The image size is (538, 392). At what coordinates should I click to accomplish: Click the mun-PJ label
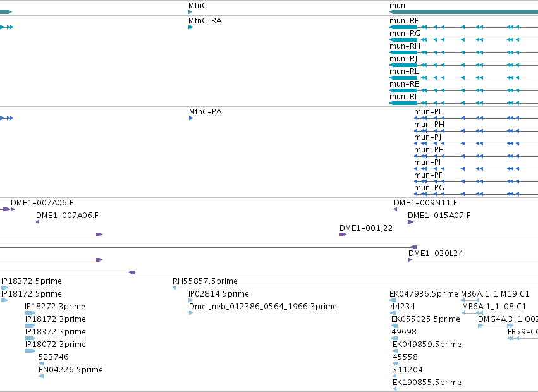tap(428, 137)
